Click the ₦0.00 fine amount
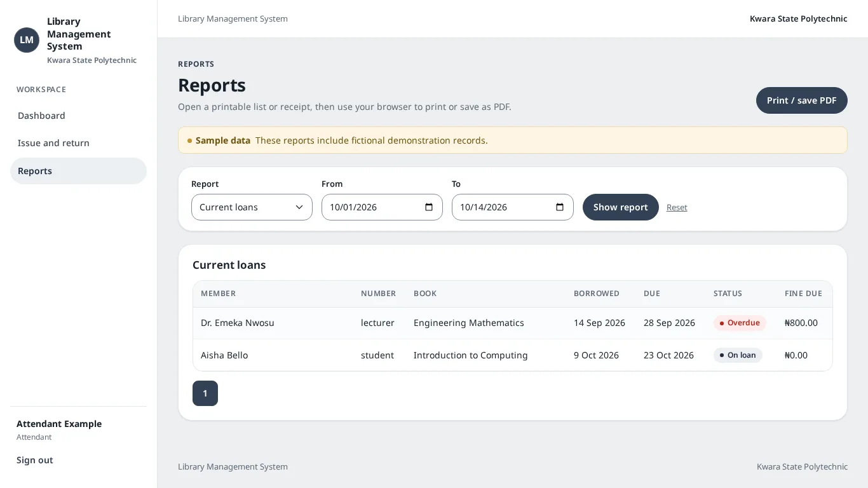The image size is (868, 488). [x=796, y=355]
